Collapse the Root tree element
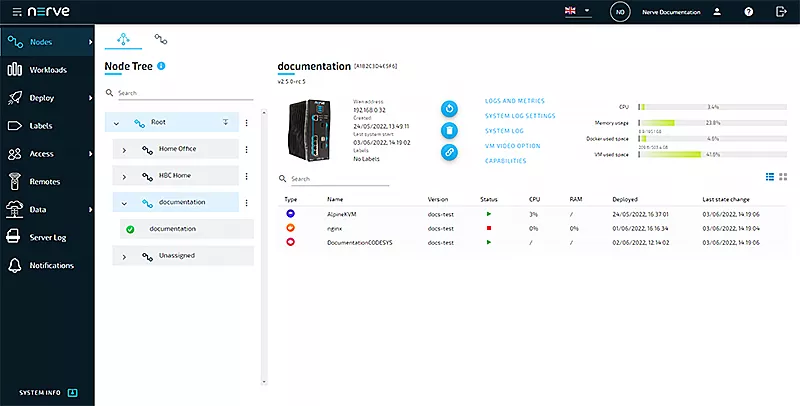Viewport: 800px width, 406px height. tap(116, 123)
